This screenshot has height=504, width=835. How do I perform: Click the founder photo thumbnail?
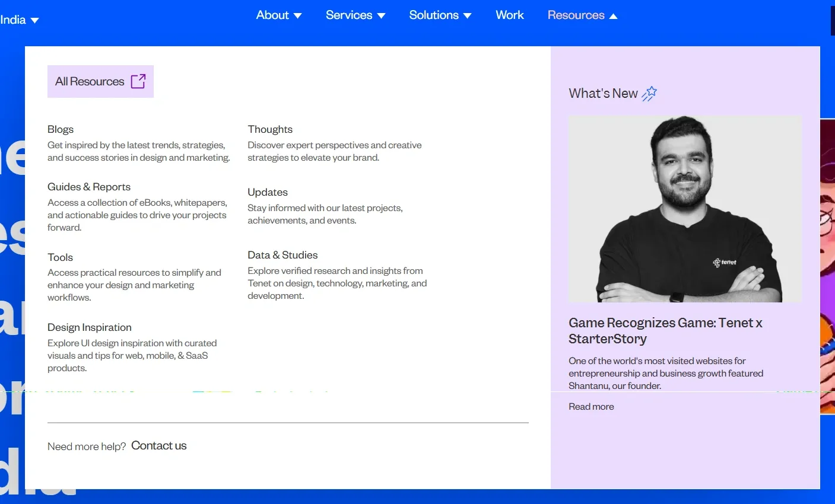coord(685,209)
